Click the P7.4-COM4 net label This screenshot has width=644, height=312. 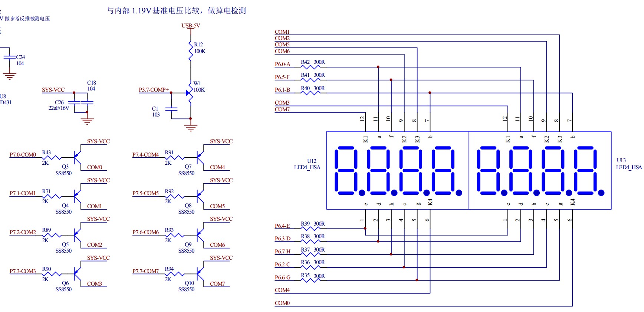pyautogui.click(x=145, y=155)
